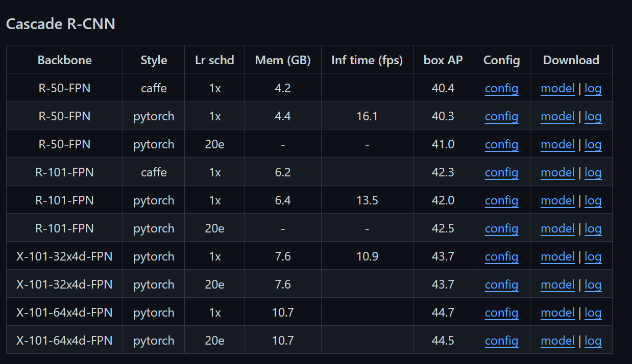Open config for X-101-64x4d-FPN 1x row

[x=501, y=313]
